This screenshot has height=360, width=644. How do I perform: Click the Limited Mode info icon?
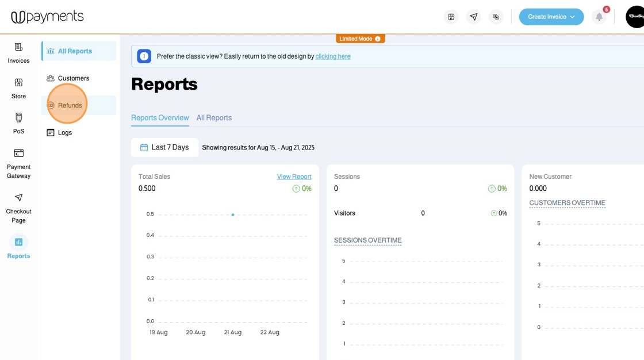378,39
